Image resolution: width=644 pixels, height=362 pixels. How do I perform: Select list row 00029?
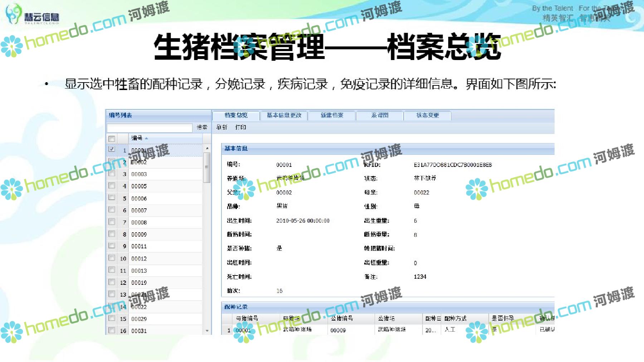click(155, 319)
